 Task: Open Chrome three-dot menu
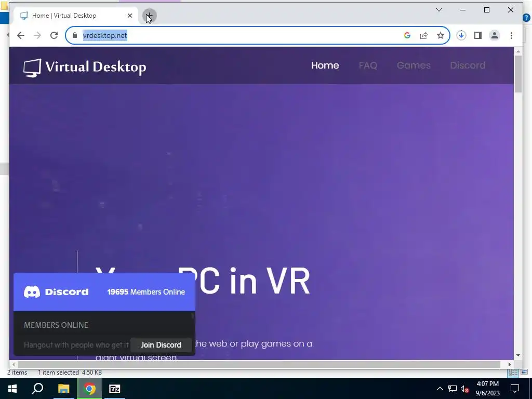[x=511, y=35]
